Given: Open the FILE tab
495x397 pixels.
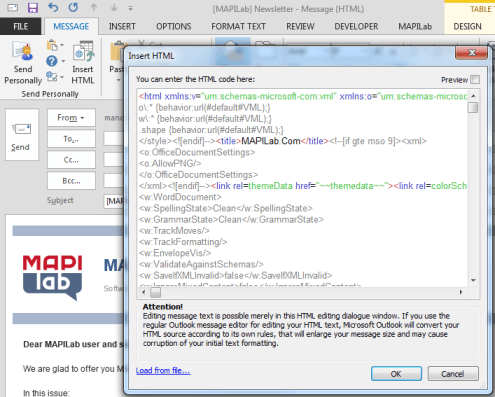Looking at the screenshot, I should click(20, 26).
